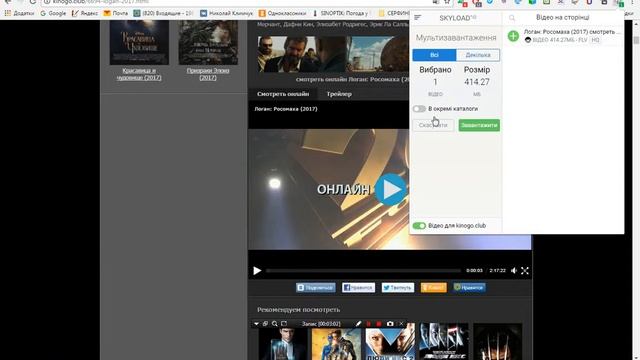Click the Logan: Росомаха video entry title
Viewport: 640px width, 360px height.
tap(572, 32)
